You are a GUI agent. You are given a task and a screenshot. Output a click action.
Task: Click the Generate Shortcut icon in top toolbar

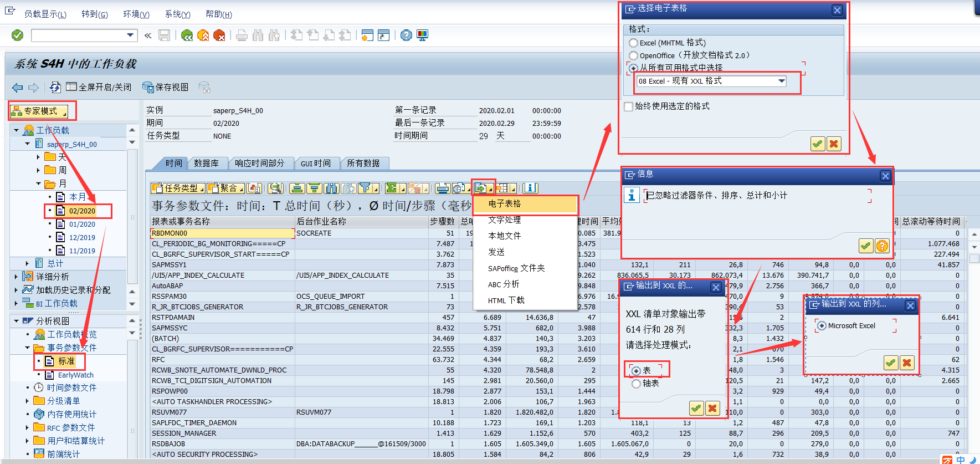coord(383,35)
